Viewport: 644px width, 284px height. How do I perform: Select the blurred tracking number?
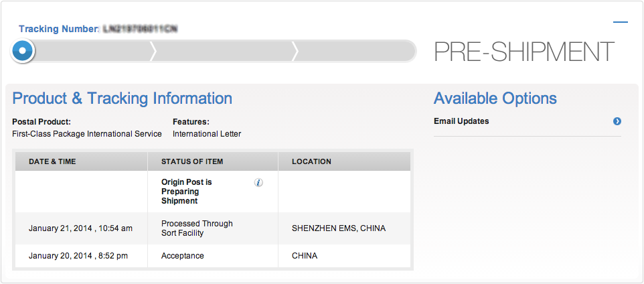point(140,29)
